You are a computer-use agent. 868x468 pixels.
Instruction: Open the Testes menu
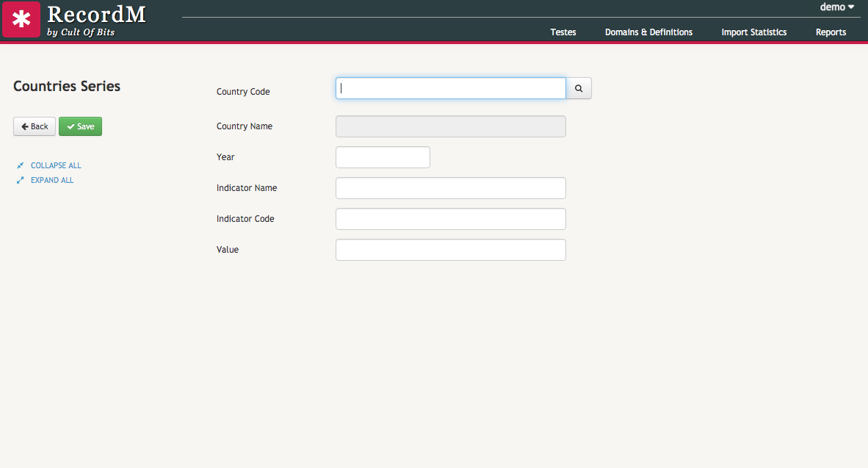pyautogui.click(x=563, y=32)
